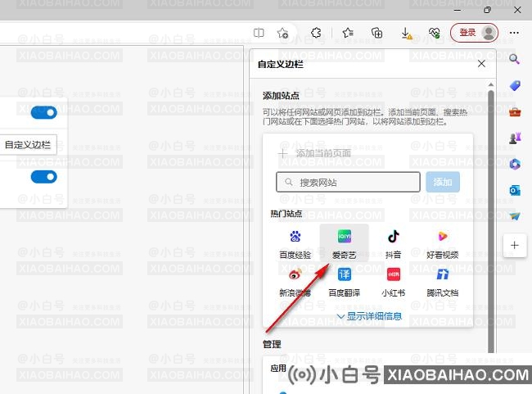Open the sidebar Tools briefcase icon
This screenshot has height=394, width=532.
pos(515,111)
